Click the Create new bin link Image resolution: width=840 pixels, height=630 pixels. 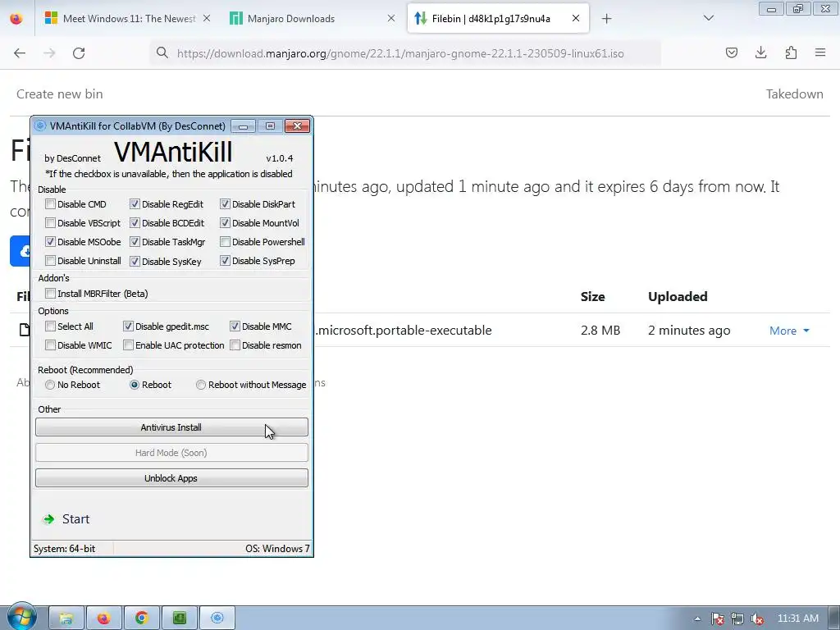(x=59, y=94)
